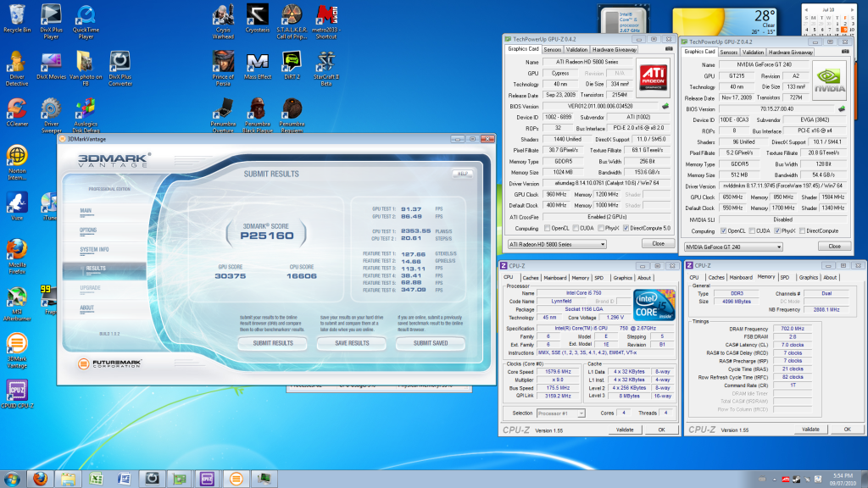Click Validate in the left CPU-Z window
The image size is (868, 488).
coord(625,430)
